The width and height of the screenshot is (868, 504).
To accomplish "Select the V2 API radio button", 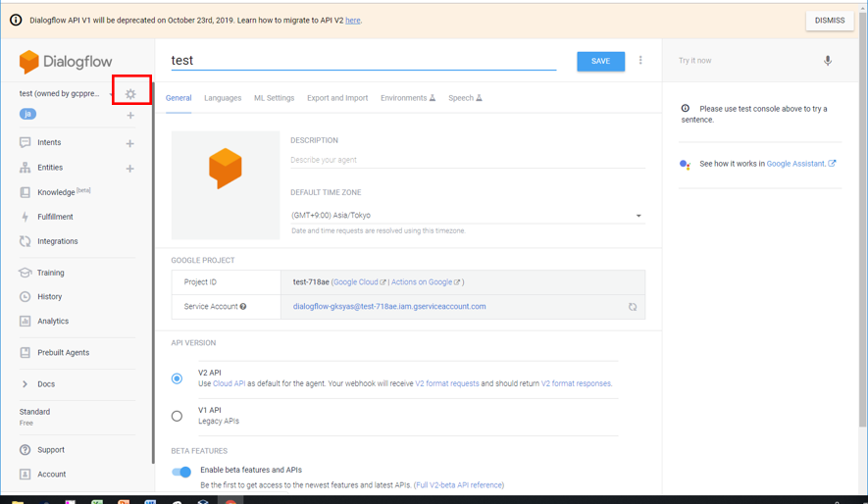I will (177, 378).
